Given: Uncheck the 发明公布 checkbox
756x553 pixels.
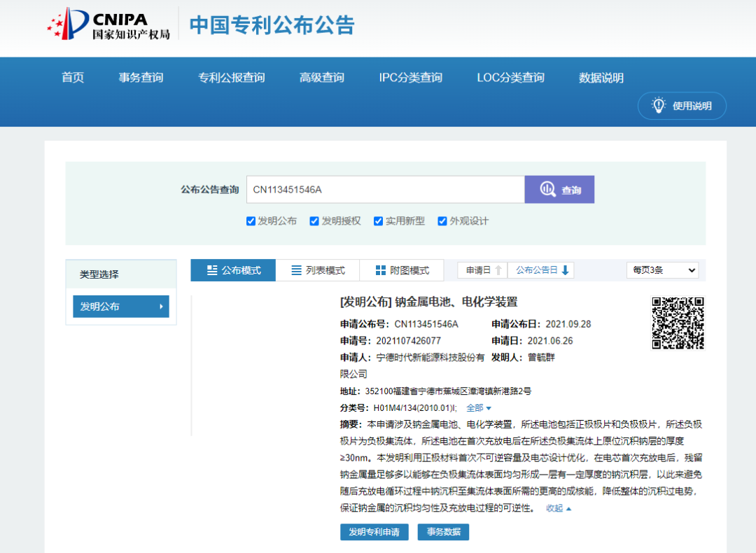Looking at the screenshot, I should pos(251,221).
